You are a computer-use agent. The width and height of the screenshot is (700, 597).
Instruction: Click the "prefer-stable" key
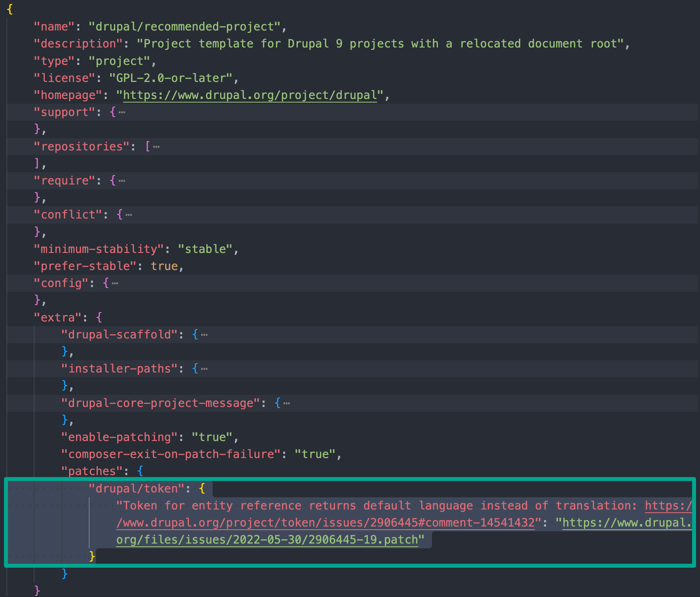[x=85, y=266]
